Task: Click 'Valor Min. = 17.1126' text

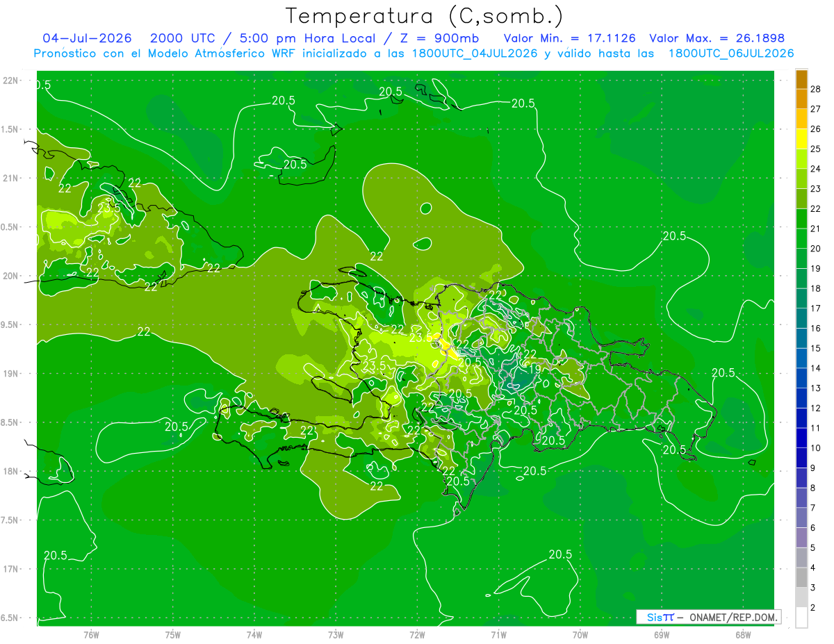Action: [x=569, y=38]
